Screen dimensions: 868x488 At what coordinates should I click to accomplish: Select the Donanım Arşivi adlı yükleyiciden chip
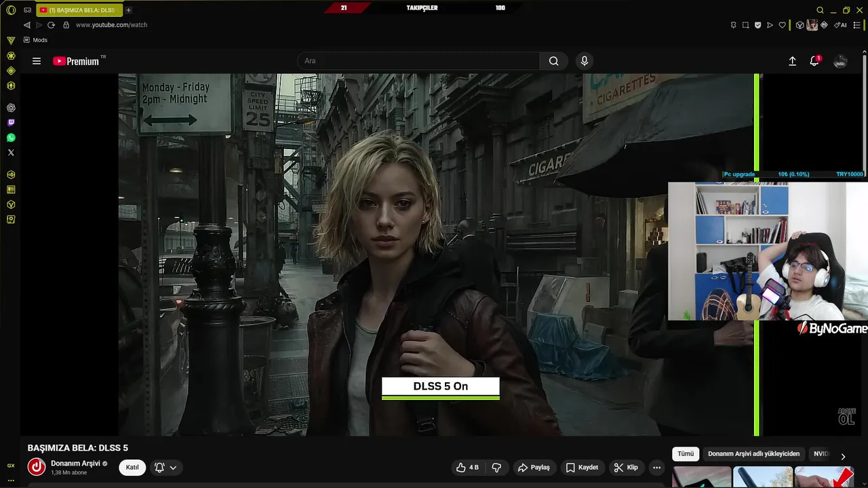click(x=753, y=454)
